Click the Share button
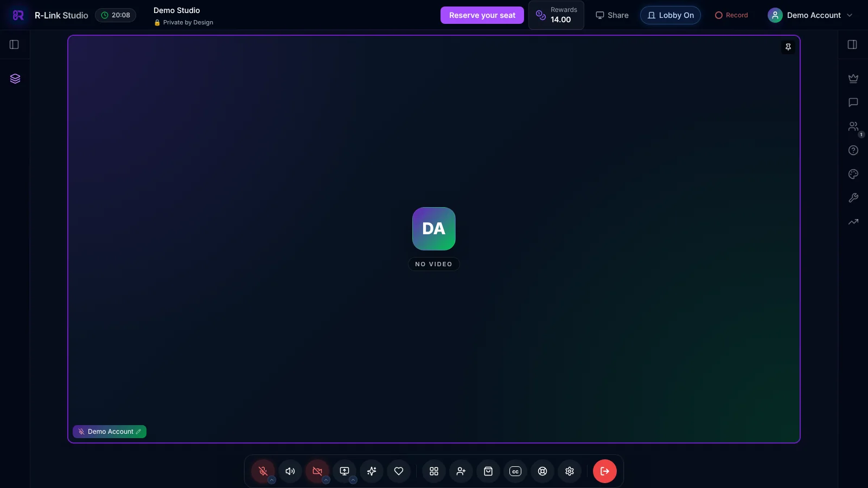 (612, 15)
